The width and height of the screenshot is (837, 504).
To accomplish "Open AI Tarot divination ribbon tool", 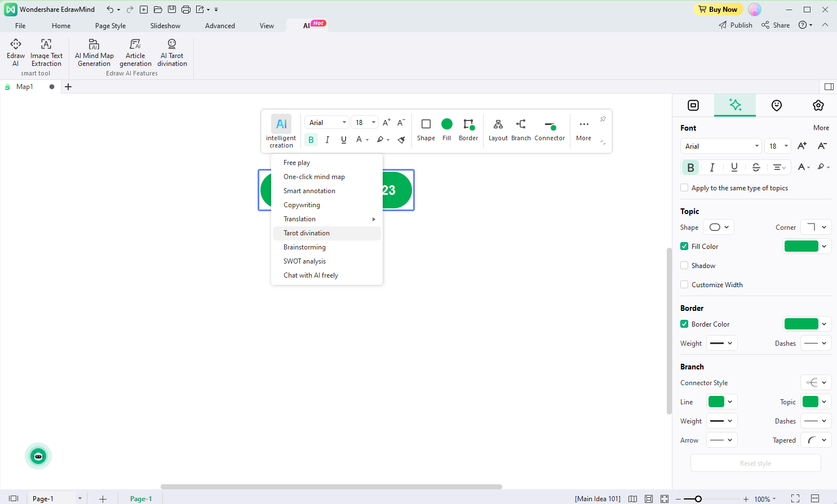I will click(x=172, y=52).
